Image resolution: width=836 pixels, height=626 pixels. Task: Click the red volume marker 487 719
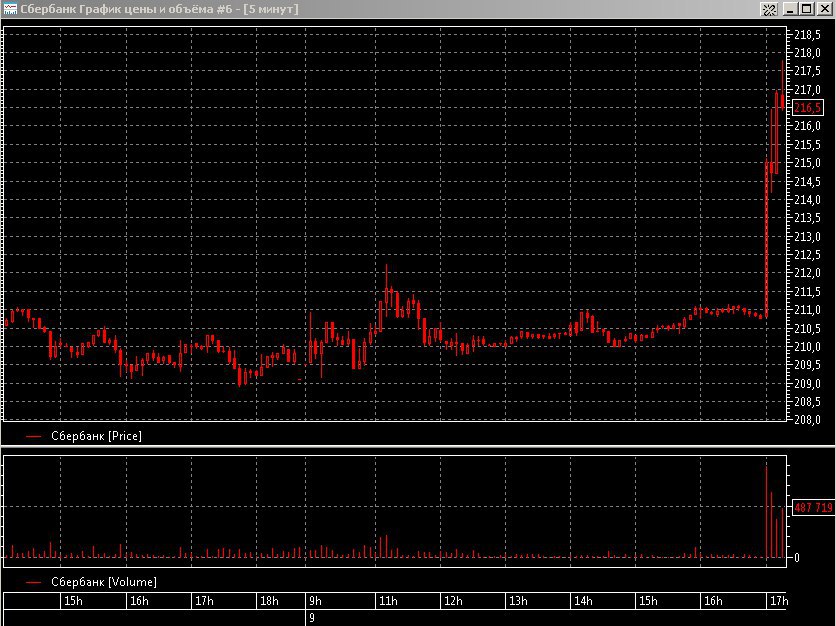813,507
